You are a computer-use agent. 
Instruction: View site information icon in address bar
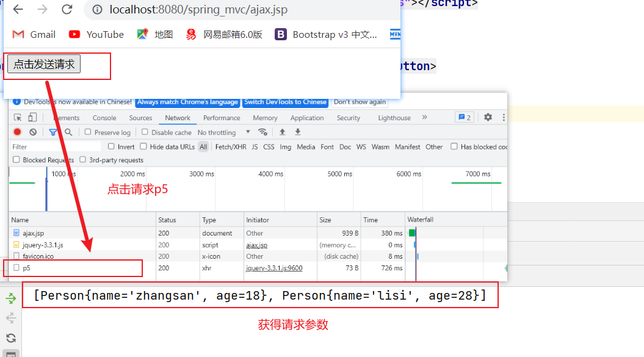[97, 9]
